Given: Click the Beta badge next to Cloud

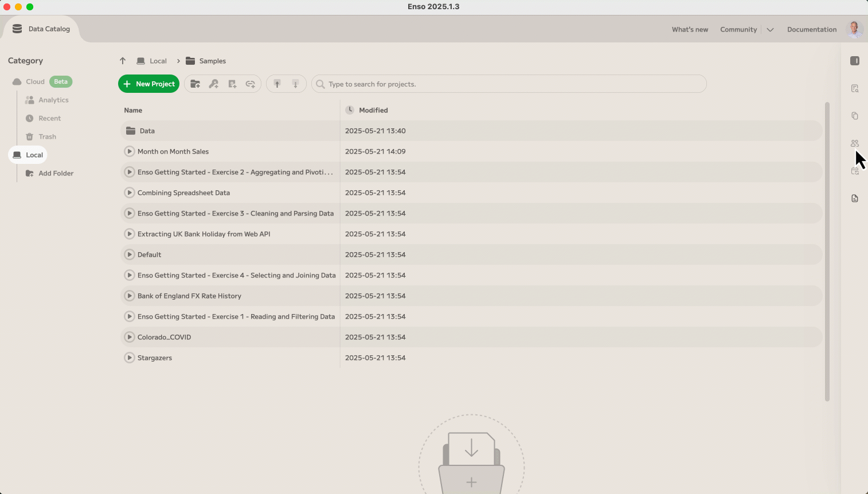Looking at the screenshot, I should tap(61, 81).
